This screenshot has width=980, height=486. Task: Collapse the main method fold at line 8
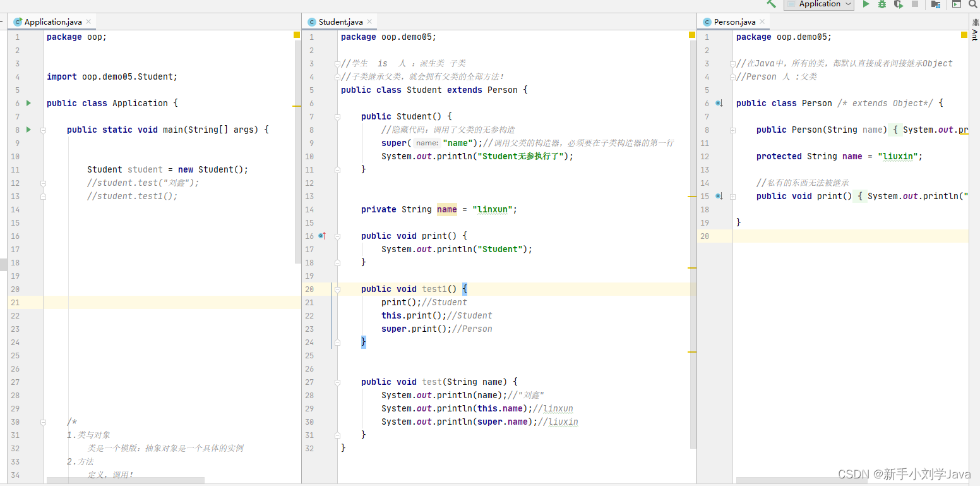(x=44, y=130)
